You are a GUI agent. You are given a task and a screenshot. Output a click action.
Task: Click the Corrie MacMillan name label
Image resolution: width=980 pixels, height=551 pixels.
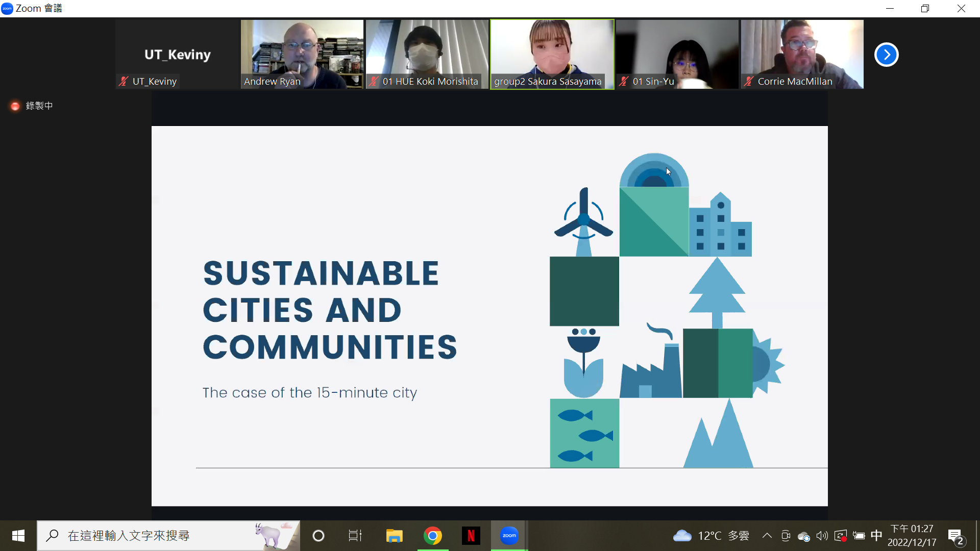point(795,81)
